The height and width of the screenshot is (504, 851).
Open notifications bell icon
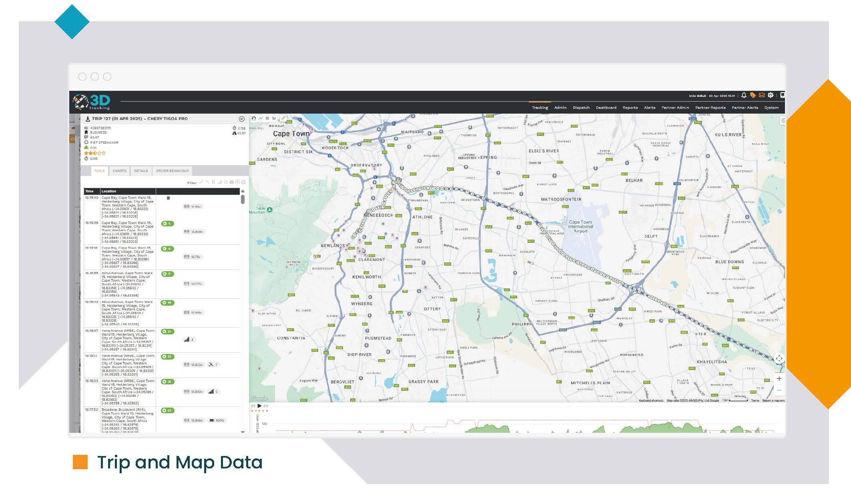point(744,95)
